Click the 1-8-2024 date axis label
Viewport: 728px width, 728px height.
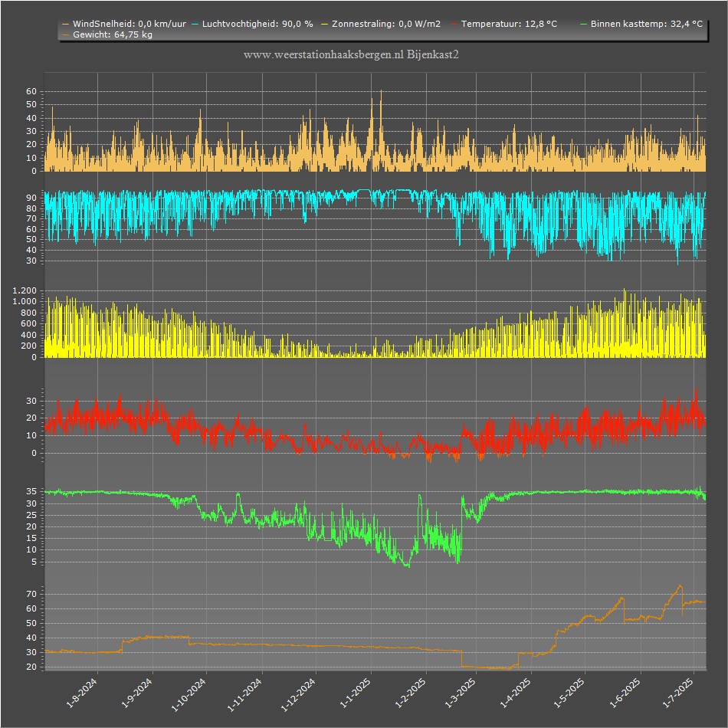82,693
